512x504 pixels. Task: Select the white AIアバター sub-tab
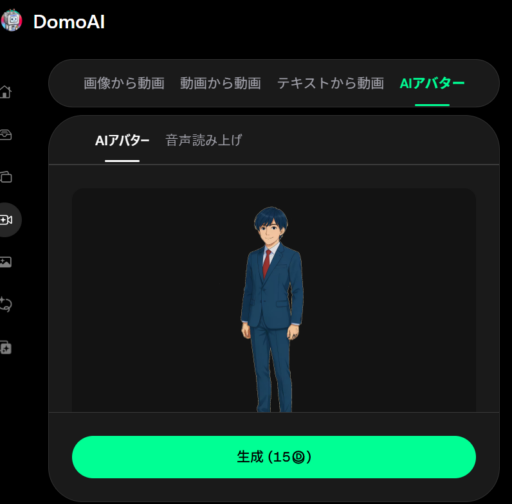[x=122, y=140]
